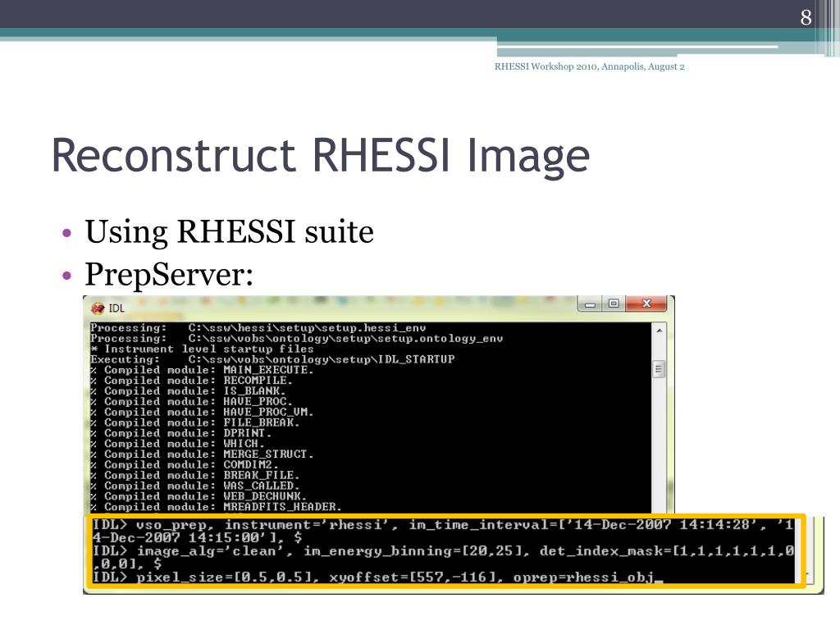This screenshot has width=840, height=630.
Task: Click the line 'Compiled module: MAIN_EXECUTE.'
Action: (202, 370)
